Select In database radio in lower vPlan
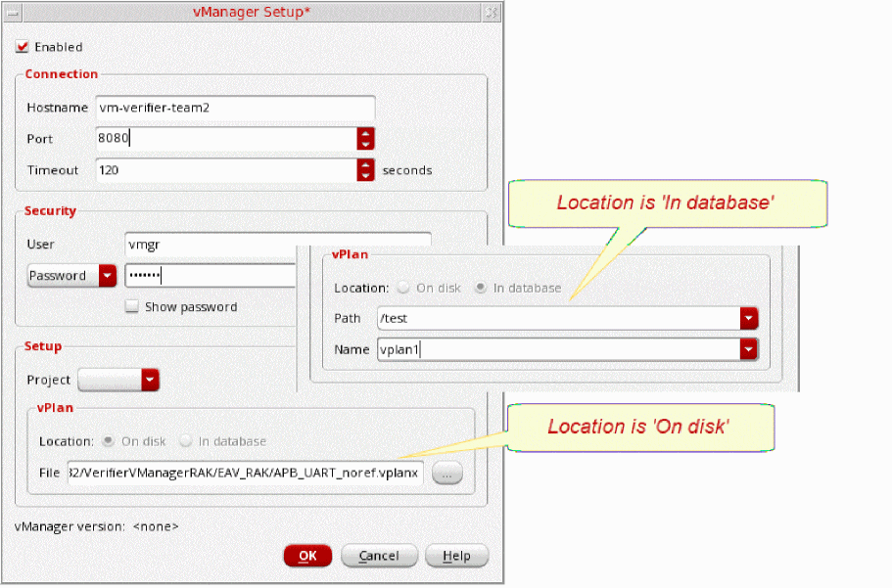Viewport: 892px width, 588px height. click(x=185, y=440)
